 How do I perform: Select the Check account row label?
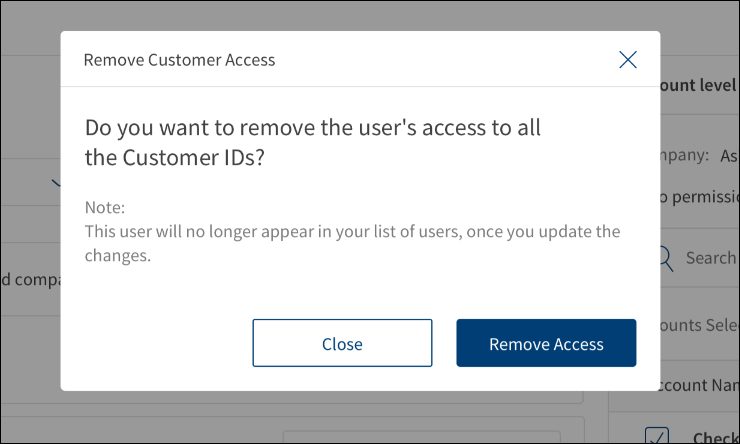coord(716,437)
